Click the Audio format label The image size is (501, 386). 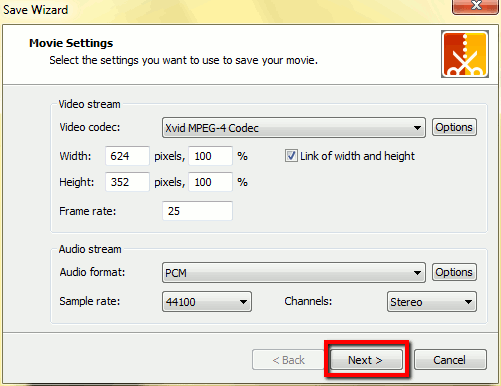pyautogui.click(x=92, y=272)
